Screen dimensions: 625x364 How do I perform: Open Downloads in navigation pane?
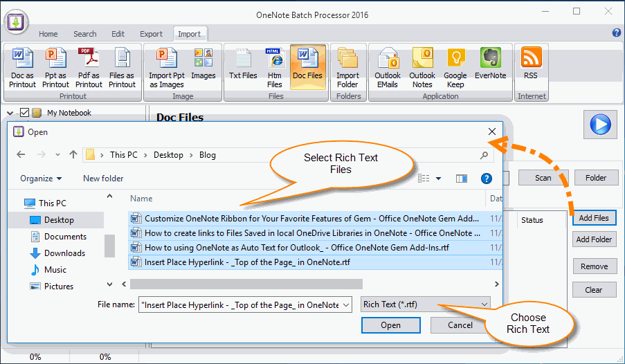[x=58, y=253]
